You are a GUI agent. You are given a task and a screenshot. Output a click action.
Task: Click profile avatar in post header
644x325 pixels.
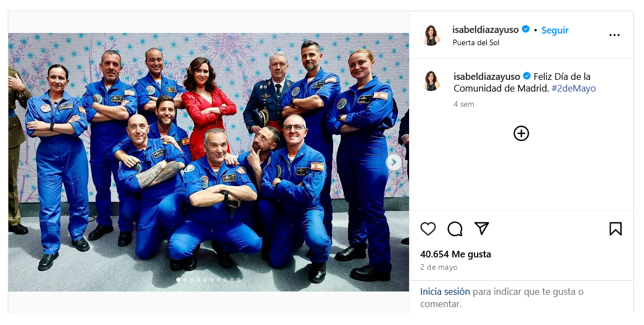click(x=431, y=35)
